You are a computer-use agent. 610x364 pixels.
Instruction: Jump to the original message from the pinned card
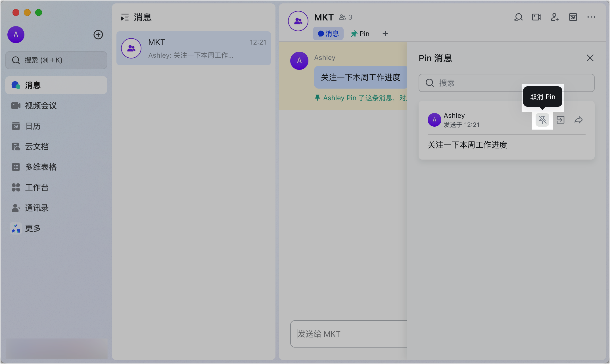coord(560,120)
